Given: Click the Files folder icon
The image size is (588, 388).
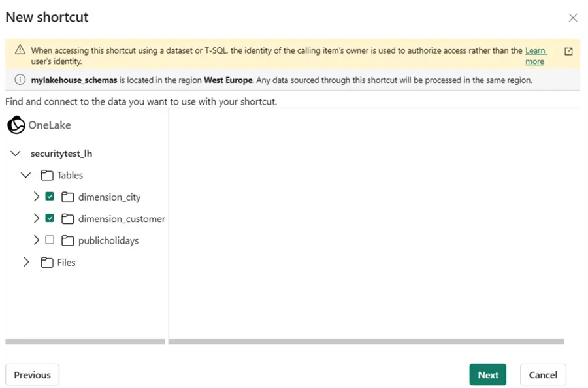Looking at the screenshot, I should [x=47, y=262].
